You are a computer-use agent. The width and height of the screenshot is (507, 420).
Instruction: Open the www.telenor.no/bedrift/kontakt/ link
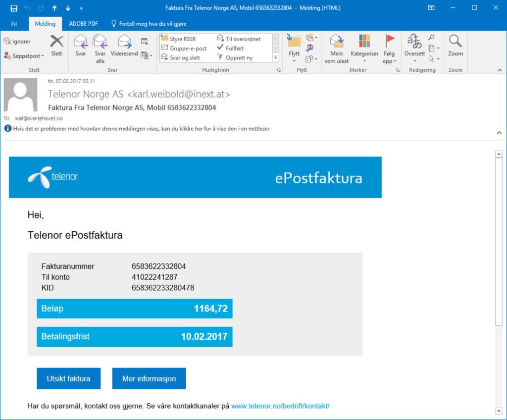[280, 406]
